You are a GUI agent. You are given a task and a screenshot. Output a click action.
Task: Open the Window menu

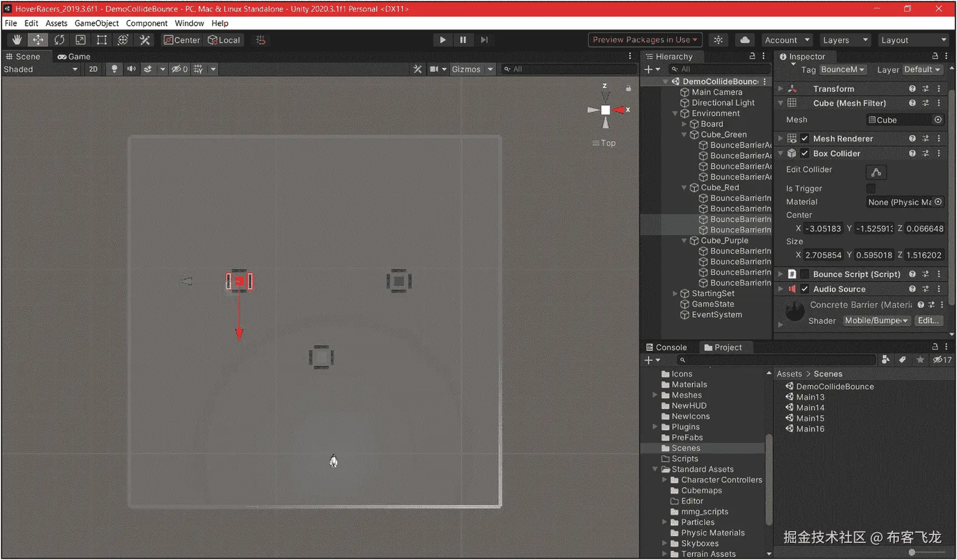189,23
